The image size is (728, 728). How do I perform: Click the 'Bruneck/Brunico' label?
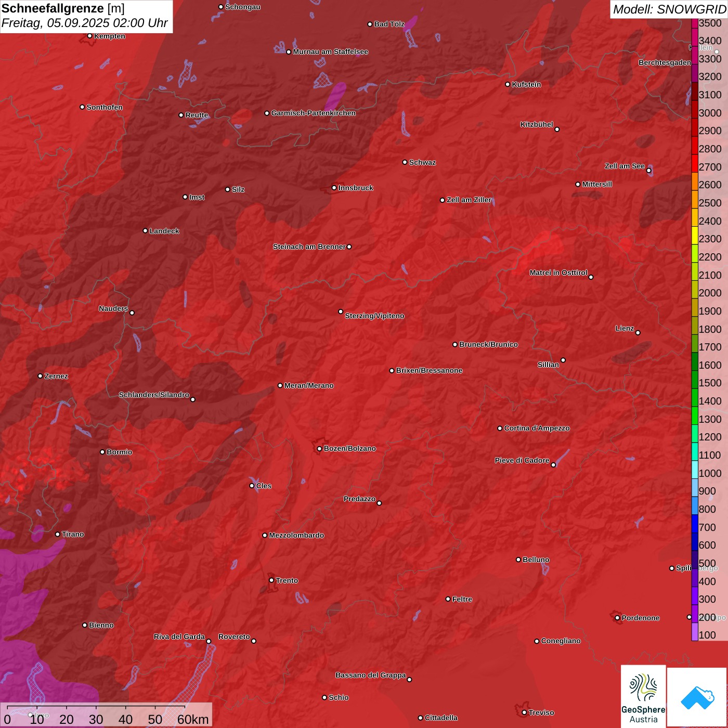pyautogui.click(x=488, y=344)
